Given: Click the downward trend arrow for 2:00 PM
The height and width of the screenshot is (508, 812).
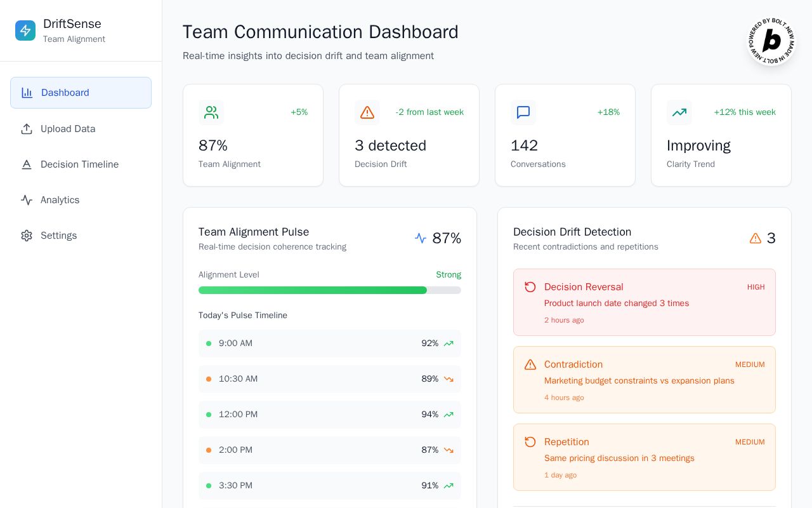Looking at the screenshot, I should point(449,450).
